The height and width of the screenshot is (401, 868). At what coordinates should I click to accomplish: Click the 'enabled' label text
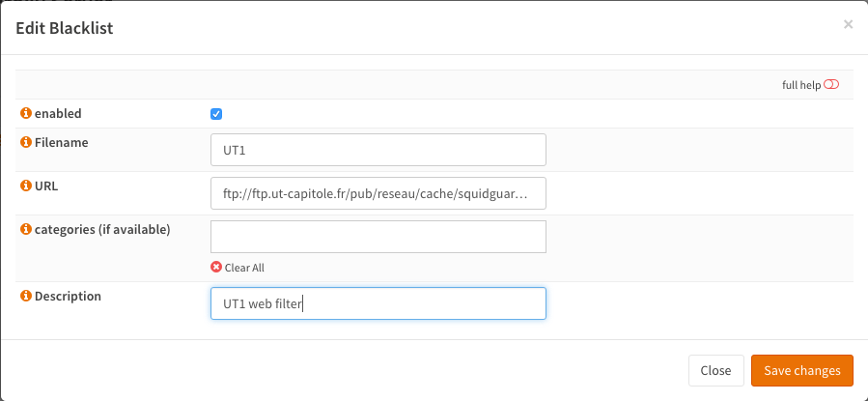(x=58, y=114)
